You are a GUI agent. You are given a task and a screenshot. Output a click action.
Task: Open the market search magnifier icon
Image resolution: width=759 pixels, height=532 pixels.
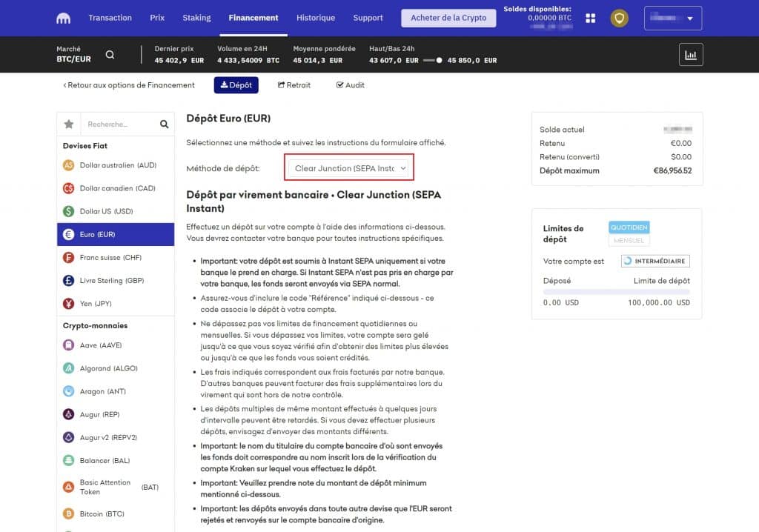(x=110, y=54)
